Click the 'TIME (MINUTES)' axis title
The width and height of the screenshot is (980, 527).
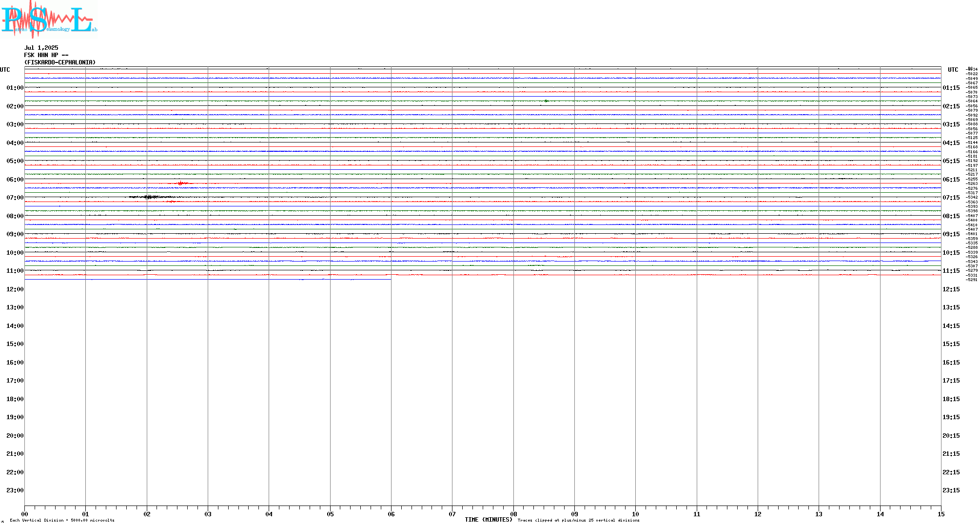[x=489, y=520]
